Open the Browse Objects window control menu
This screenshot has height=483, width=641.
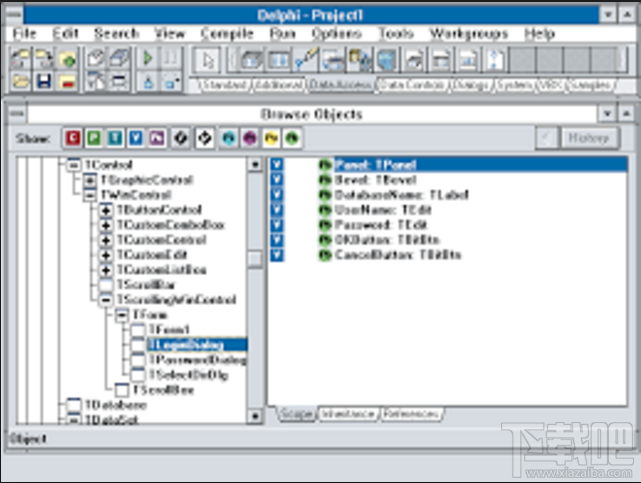tap(17, 114)
